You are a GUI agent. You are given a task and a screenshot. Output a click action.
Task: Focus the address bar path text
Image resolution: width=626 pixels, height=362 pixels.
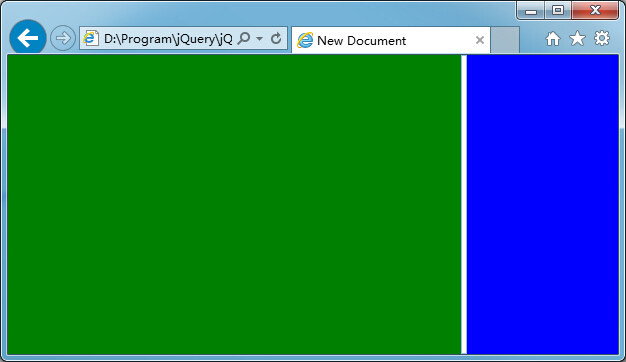tap(168, 39)
